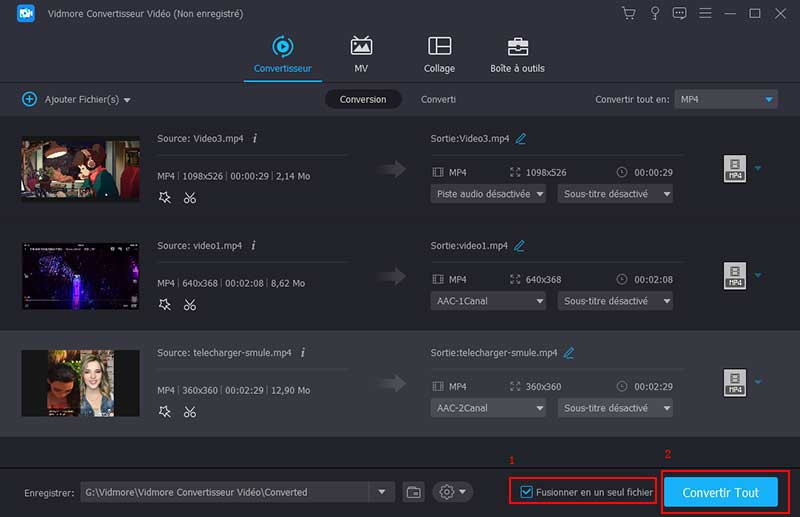This screenshot has height=517, width=800.
Task: Rename output with pencil icon for telecharger-smule.mp4
Action: tap(569, 353)
